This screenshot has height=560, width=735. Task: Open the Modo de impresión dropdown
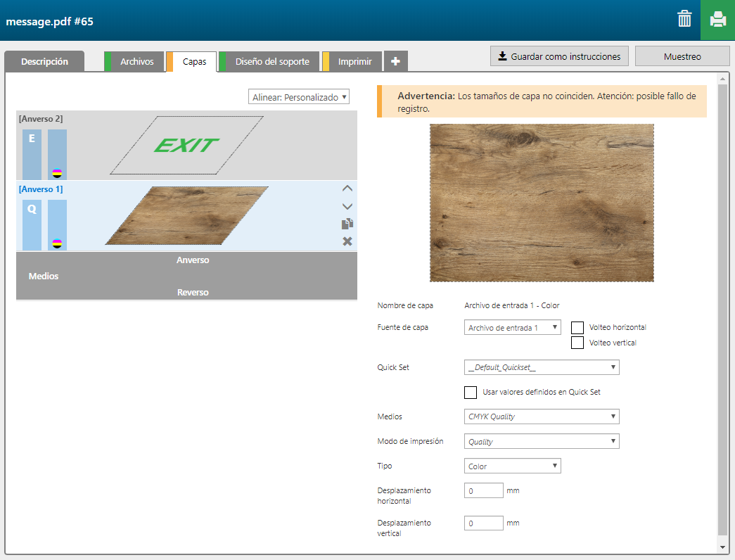[x=542, y=441]
